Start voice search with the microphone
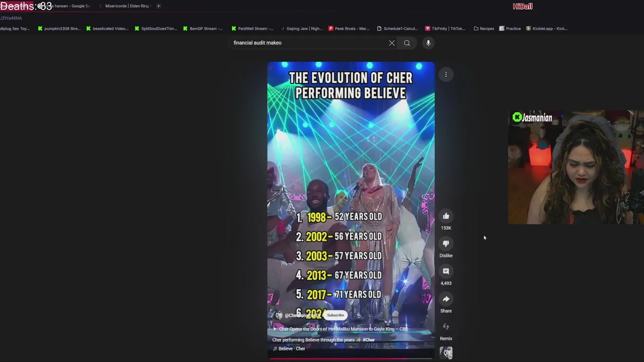The width and height of the screenshot is (644, 362). pos(428,43)
